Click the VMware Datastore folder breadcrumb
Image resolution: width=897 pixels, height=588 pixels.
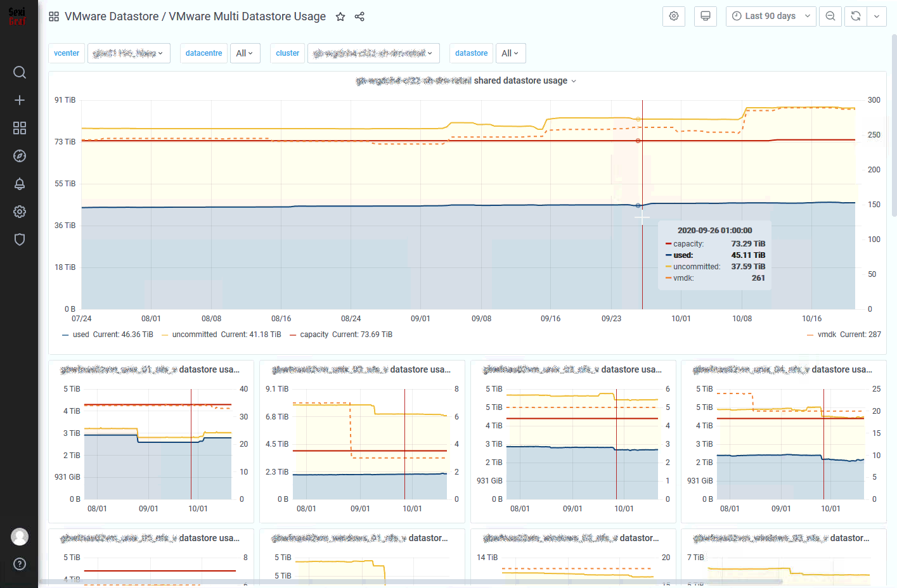(112, 16)
